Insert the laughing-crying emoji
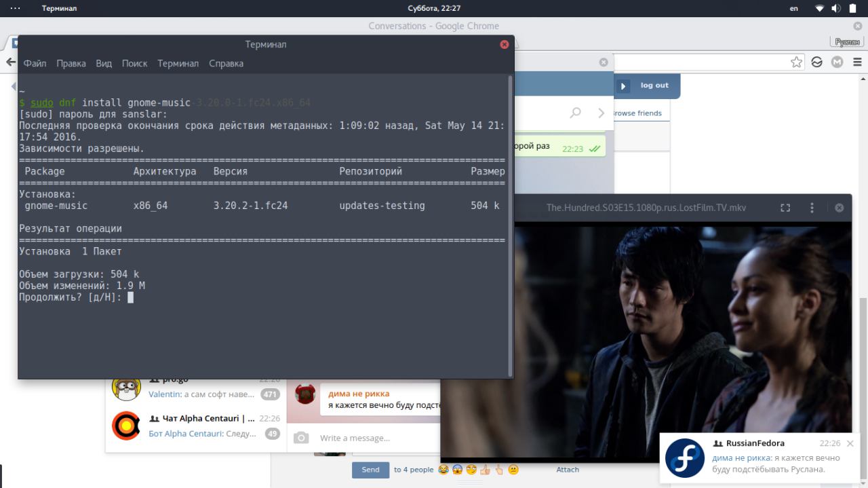Image resolution: width=868 pixels, height=488 pixels. [x=443, y=470]
